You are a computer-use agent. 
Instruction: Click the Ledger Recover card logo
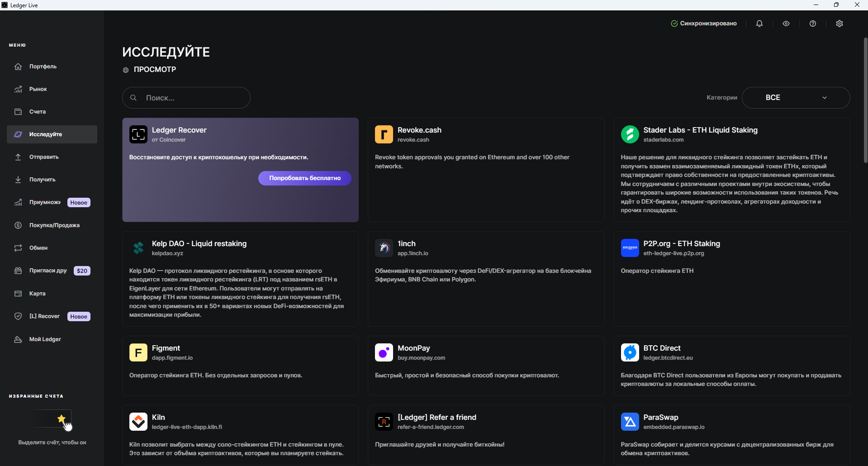click(138, 134)
